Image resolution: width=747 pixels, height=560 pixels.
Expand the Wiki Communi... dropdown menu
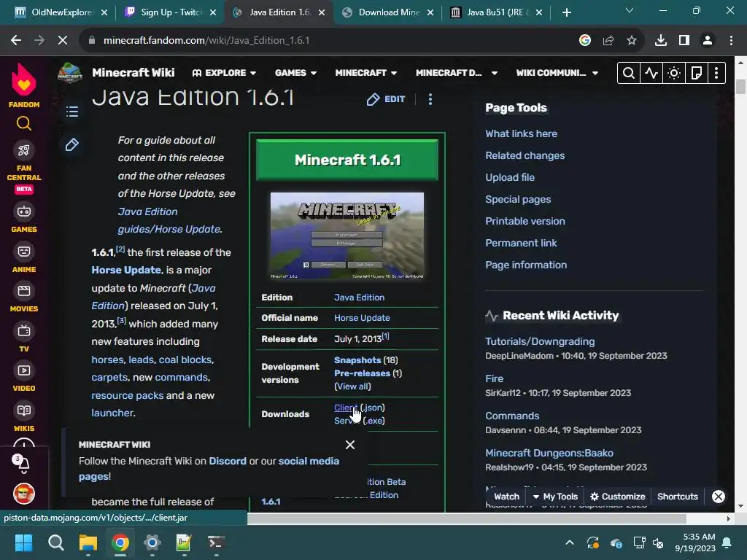(557, 73)
